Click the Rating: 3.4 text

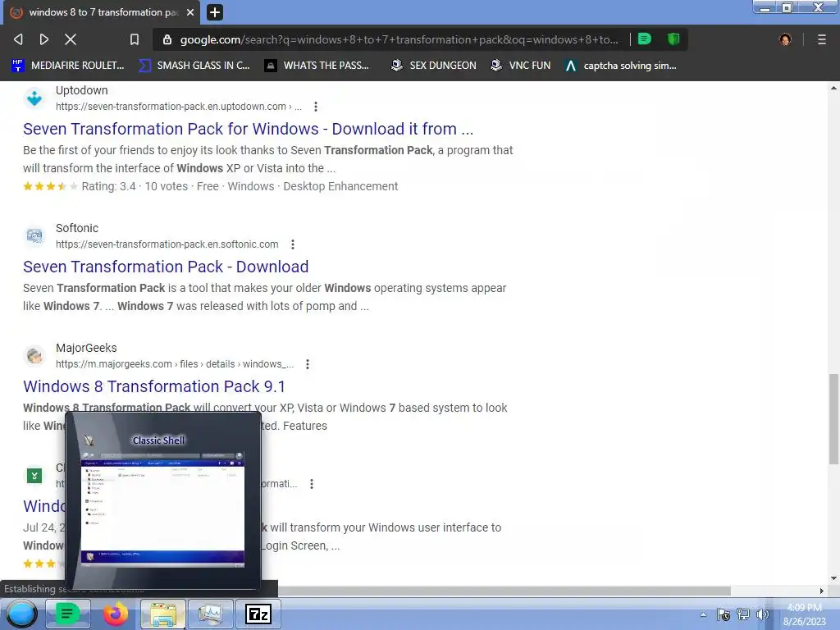[x=109, y=186]
